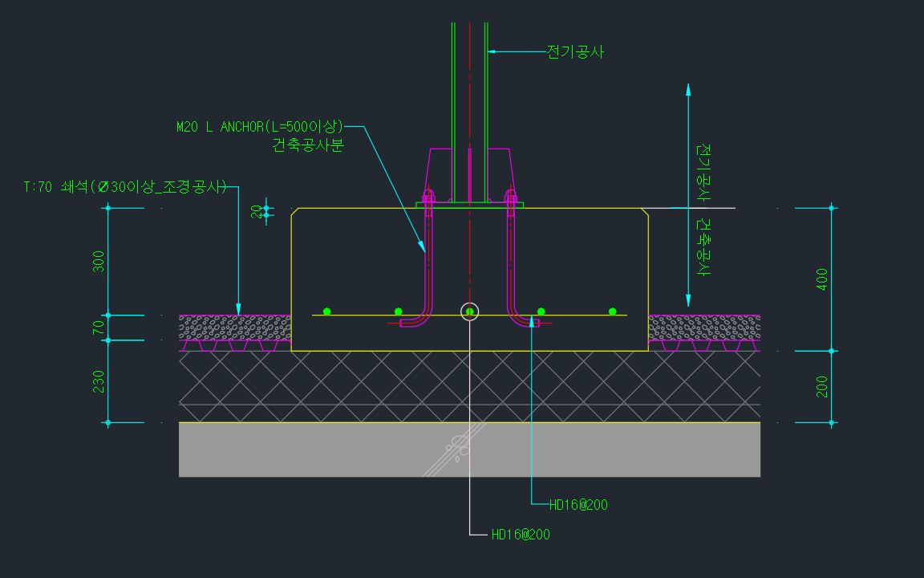Select the top 전기공사 leader text
This screenshot has width=924, height=578.
(x=574, y=52)
